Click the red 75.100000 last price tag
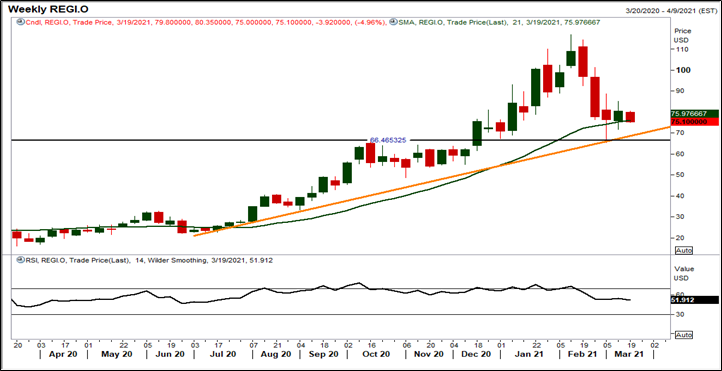The height and width of the screenshot is (371, 722). [x=694, y=122]
